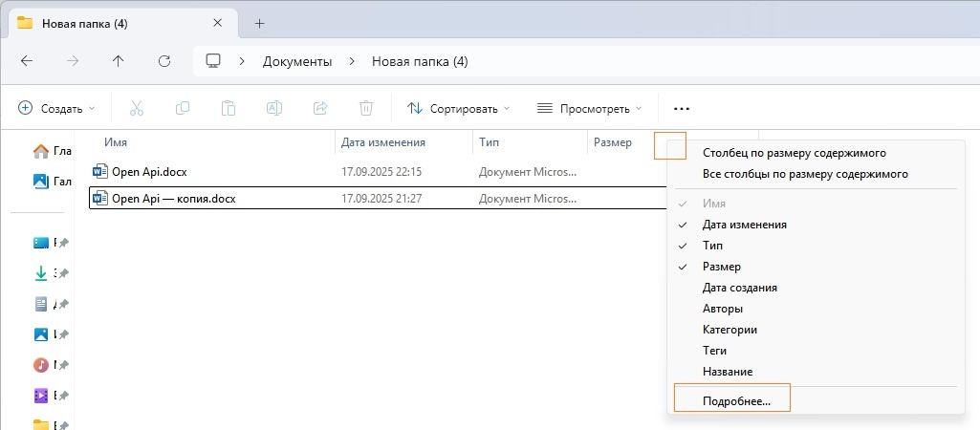Toggle the Дата изменения column checkmark

[x=744, y=225]
